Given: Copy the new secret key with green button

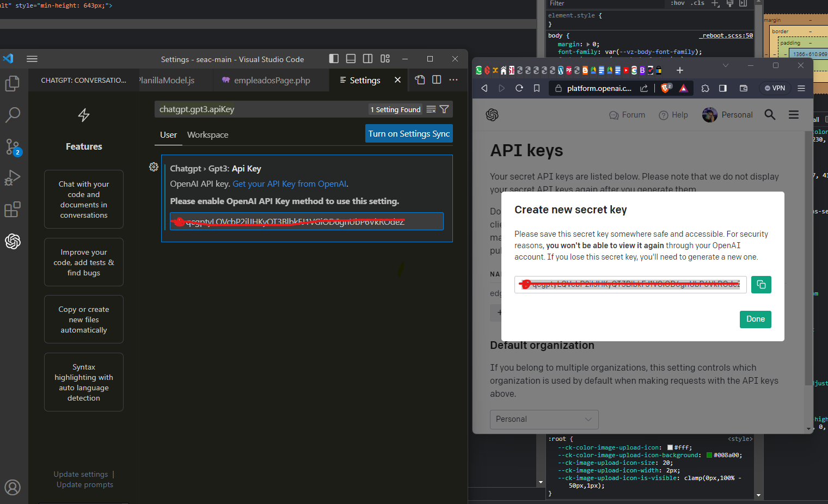Looking at the screenshot, I should tap(761, 285).
